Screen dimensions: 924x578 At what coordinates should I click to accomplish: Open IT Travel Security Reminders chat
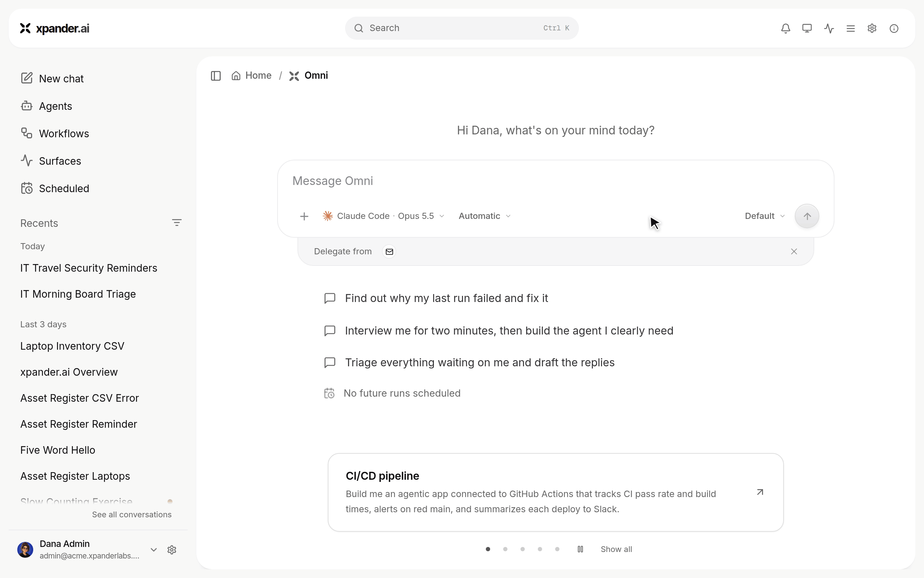coord(88,268)
